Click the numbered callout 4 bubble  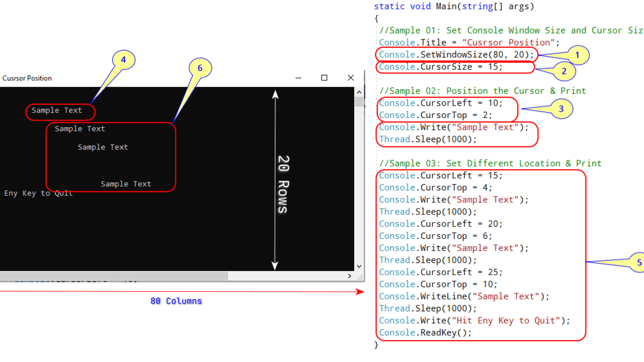(x=123, y=61)
